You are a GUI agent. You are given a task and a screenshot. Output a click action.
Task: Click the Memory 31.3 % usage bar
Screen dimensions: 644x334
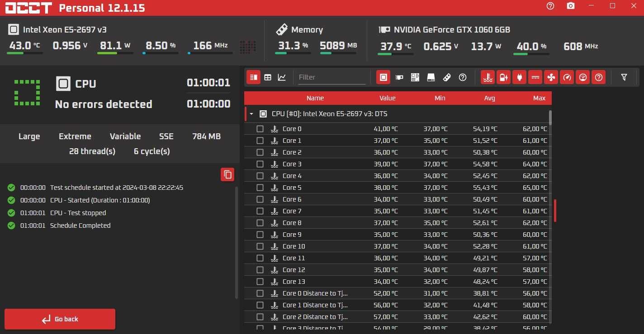click(293, 53)
